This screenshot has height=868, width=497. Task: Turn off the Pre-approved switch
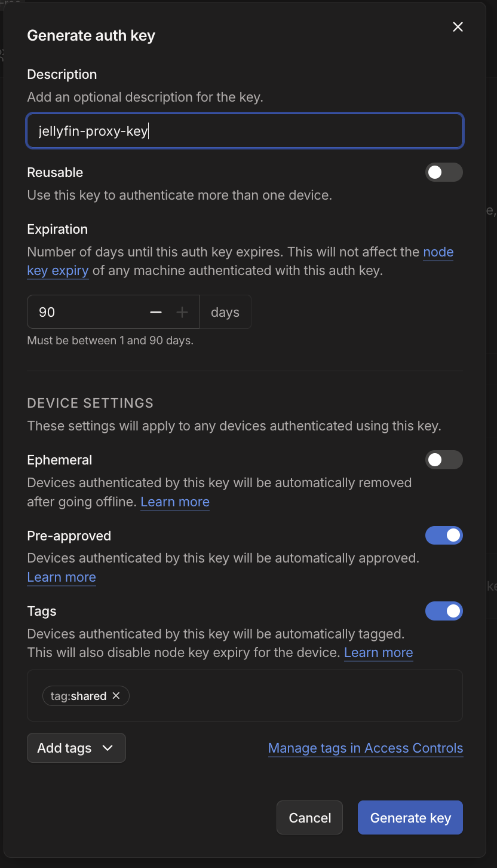444,536
